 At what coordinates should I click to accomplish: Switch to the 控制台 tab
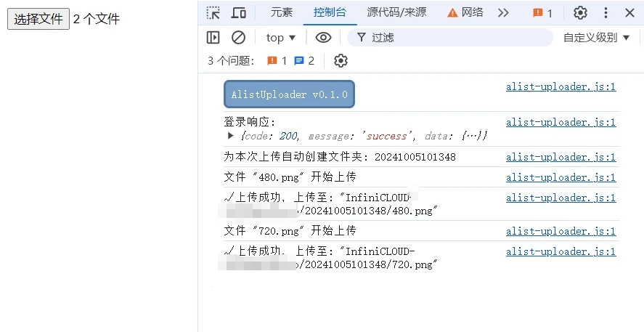(x=330, y=12)
